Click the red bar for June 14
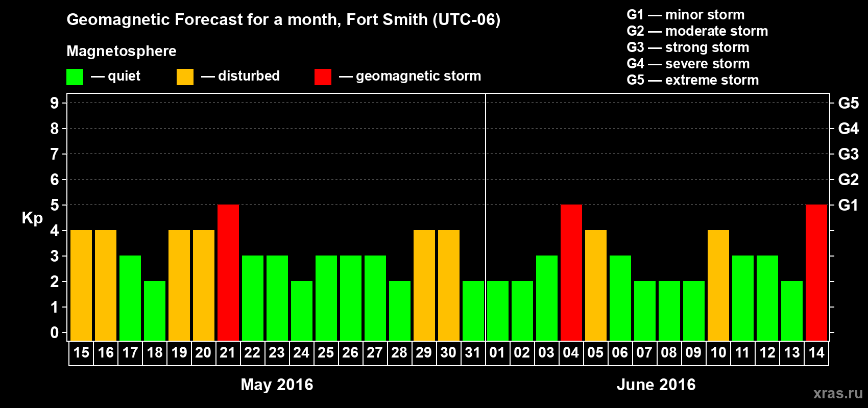The height and width of the screenshot is (408, 868). pyautogui.click(x=816, y=273)
